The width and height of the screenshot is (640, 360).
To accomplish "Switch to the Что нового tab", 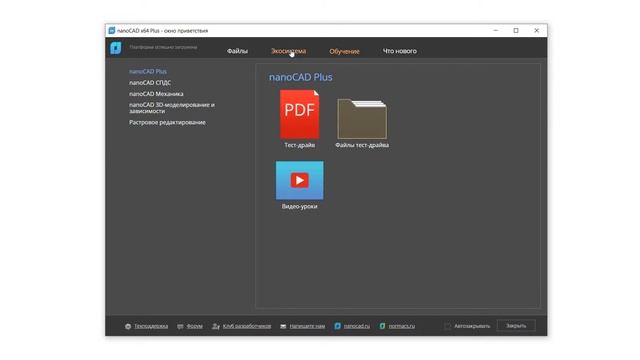I will coord(400,51).
